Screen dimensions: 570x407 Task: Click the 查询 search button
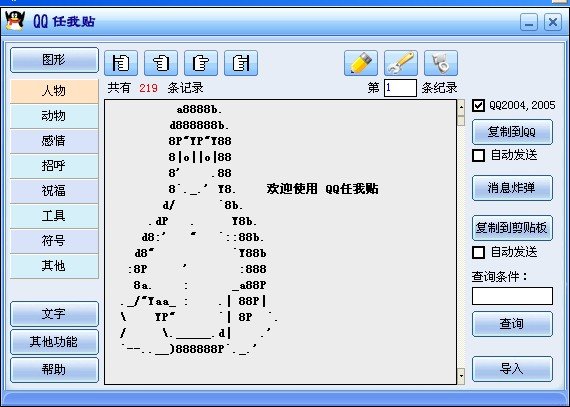coord(512,324)
